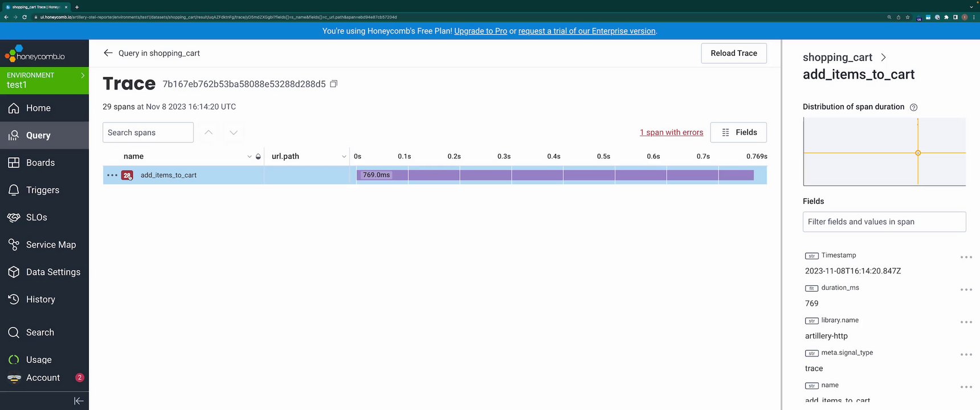Image resolution: width=980 pixels, height=410 pixels.
Task: Open the History clock icon
Action: click(x=14, y=300)
